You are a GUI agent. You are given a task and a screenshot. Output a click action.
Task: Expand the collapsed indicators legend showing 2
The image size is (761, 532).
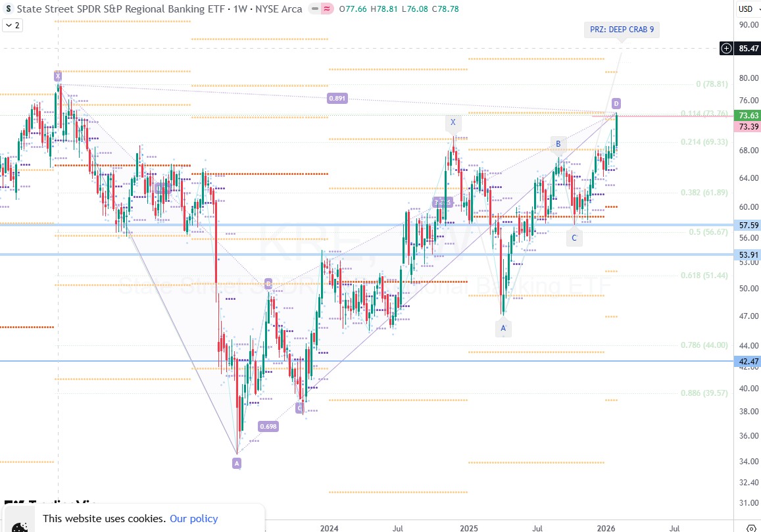point(12,25)
